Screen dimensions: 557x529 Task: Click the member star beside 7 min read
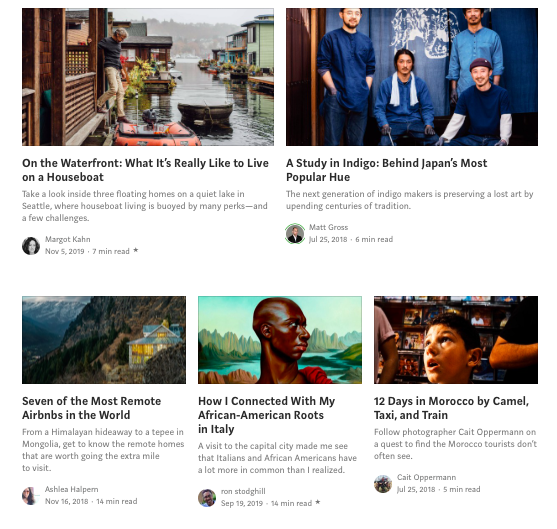(136, 250)
